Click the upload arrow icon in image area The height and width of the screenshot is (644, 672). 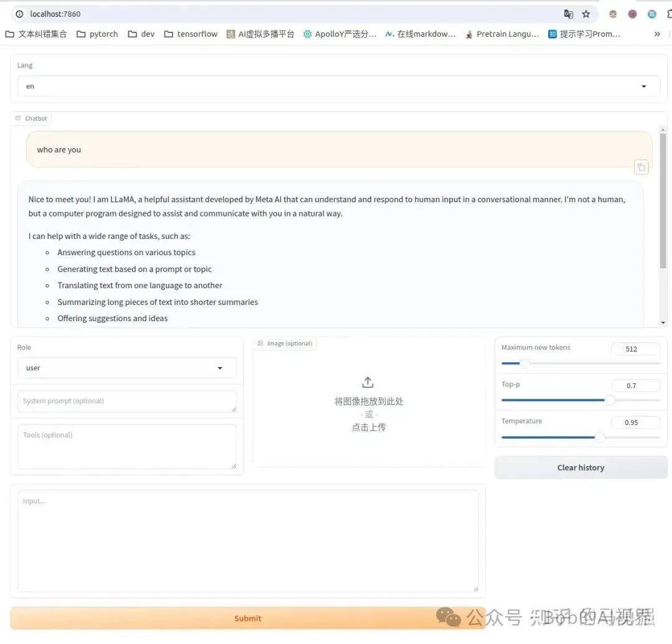tap(368, 382)
